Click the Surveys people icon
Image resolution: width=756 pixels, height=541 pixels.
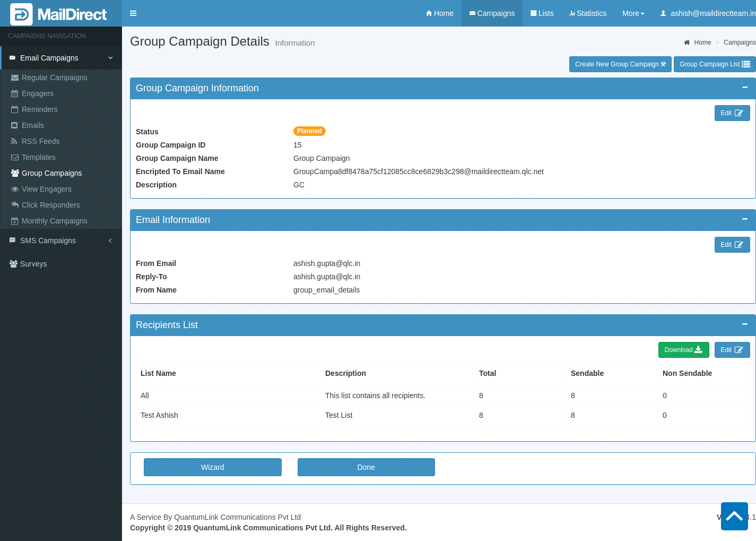click(x=13, y=264)
